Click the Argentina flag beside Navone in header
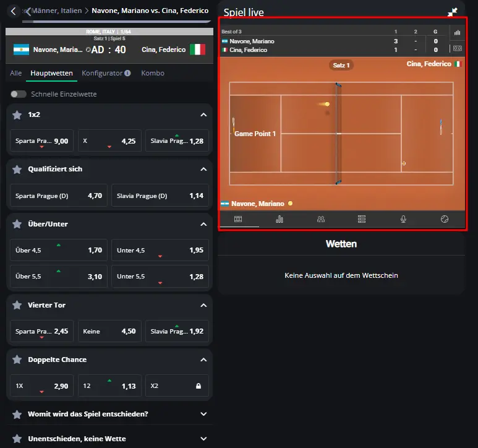 [22, 50]
